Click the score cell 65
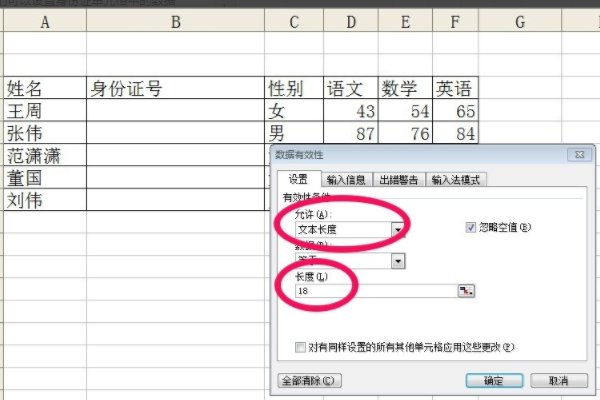 455,111
